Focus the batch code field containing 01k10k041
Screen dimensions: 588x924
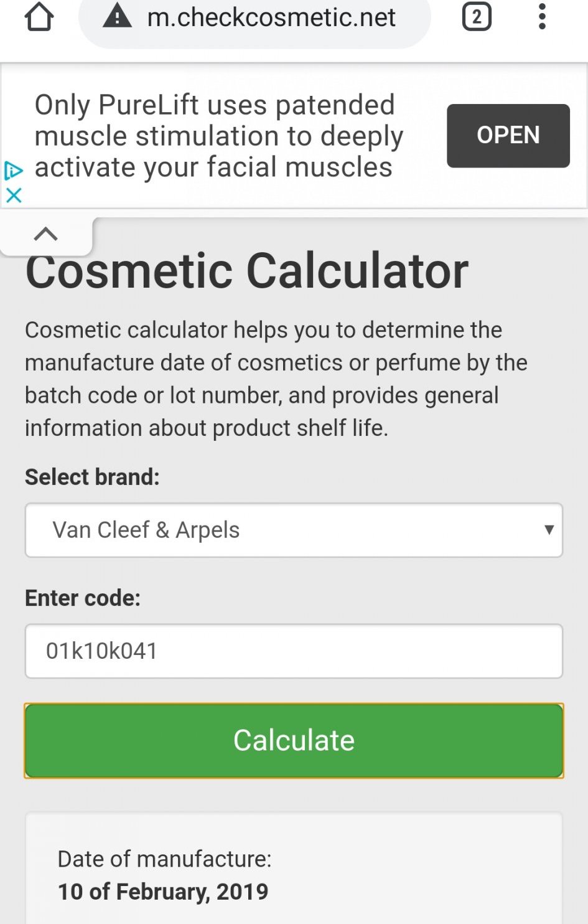[294, 651]
